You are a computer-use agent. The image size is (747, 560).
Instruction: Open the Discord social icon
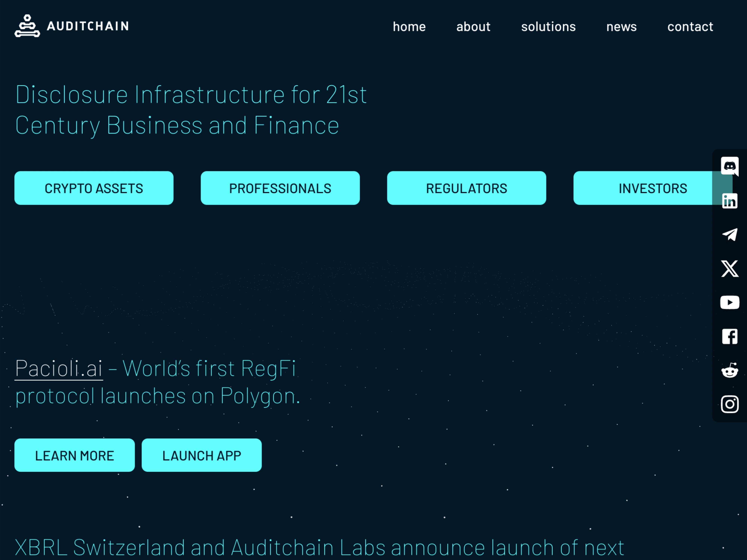[x=729, y=166]
